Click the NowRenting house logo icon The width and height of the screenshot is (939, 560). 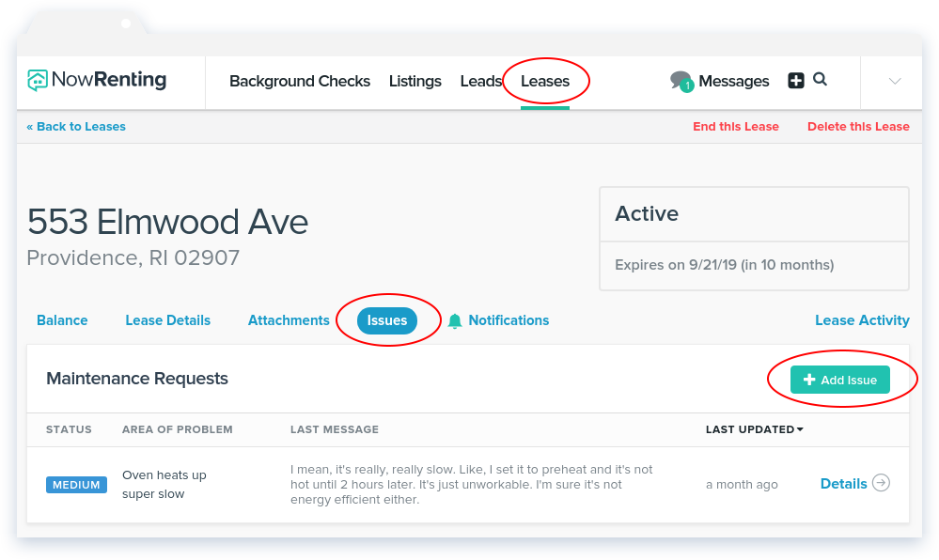pyautogui.click(x=38, y=80)
